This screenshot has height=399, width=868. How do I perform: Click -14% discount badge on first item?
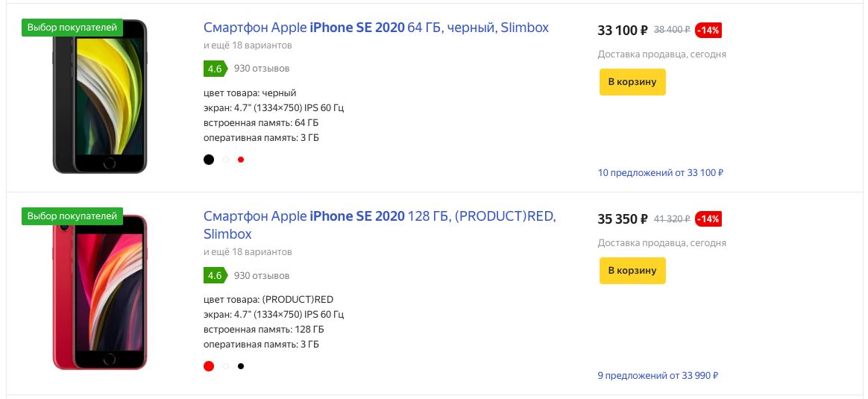pyautogui.click(x=708, y=31)
